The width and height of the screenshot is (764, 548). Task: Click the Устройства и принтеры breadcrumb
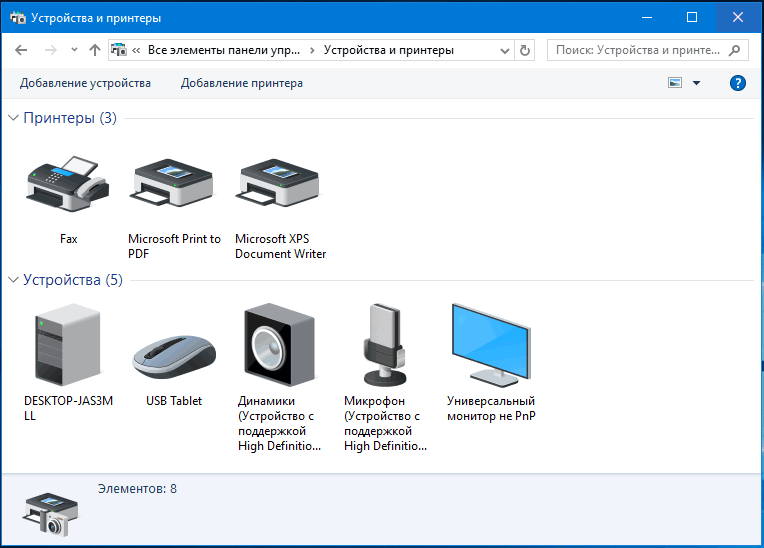pos(389,50)
